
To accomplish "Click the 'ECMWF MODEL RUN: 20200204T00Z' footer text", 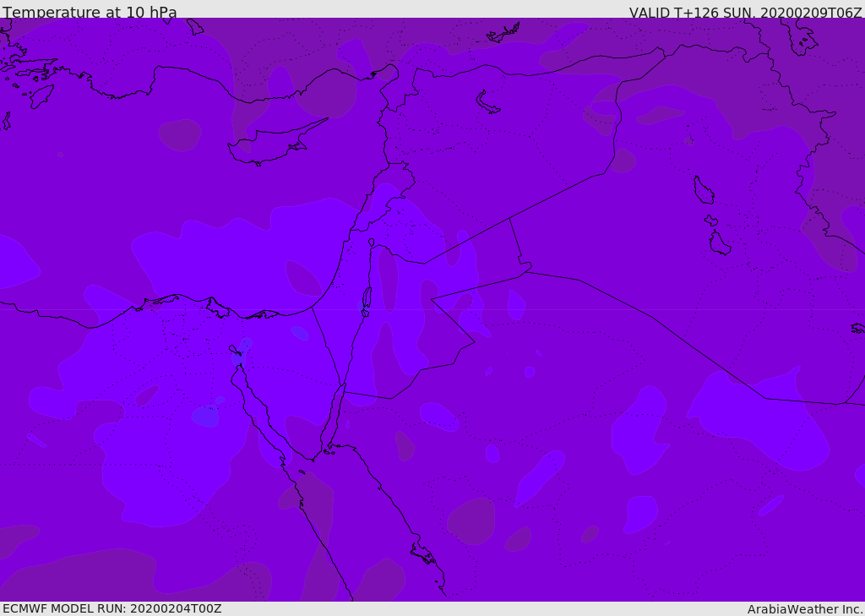I will [112, 608].
